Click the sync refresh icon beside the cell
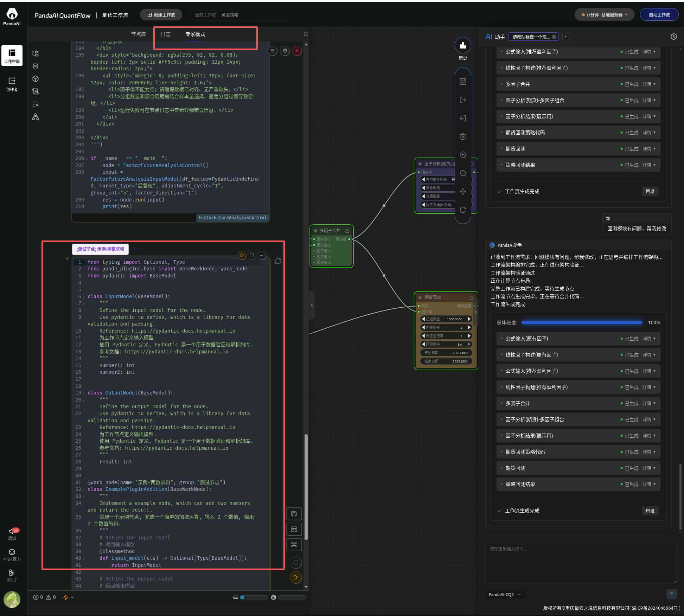The image size is (684, 616). (x=278, y=261)
